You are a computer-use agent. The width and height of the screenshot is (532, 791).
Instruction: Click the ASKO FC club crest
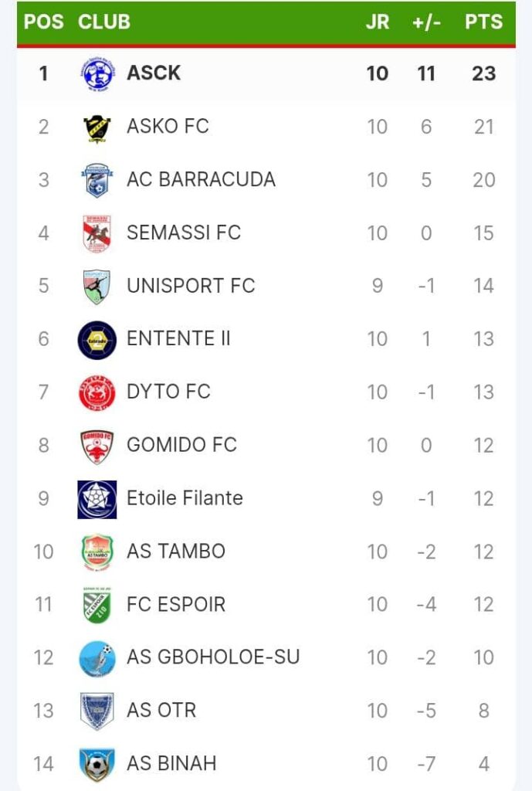click(97, 127)
